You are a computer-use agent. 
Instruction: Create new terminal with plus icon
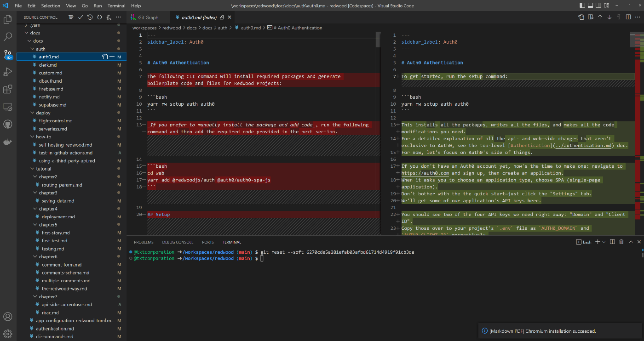pyautogui.click(x=598, y=242)
